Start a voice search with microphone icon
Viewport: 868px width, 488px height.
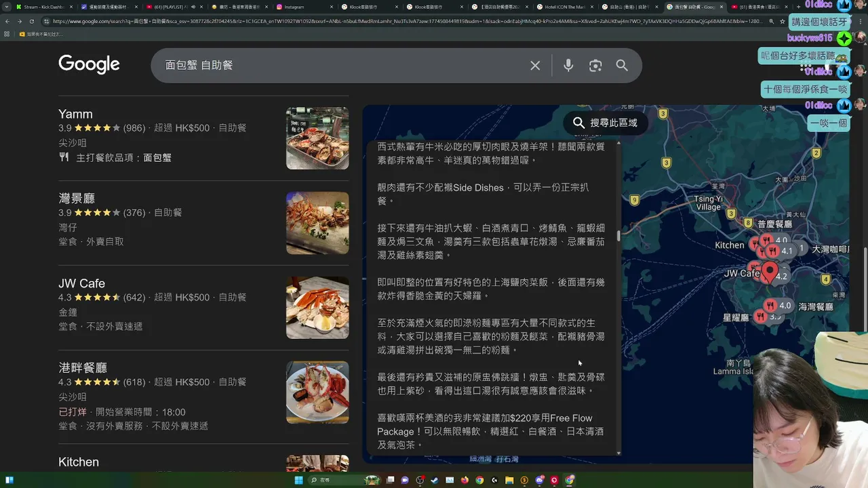568,66
